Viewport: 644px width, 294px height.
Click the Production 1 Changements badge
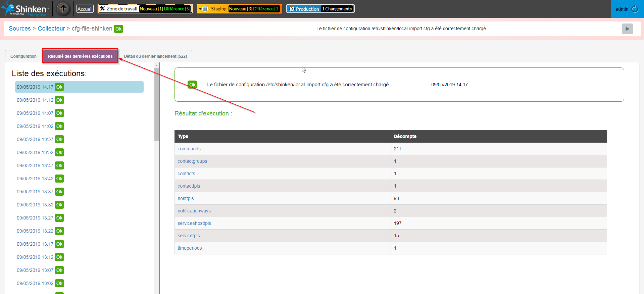coord(337,9)
